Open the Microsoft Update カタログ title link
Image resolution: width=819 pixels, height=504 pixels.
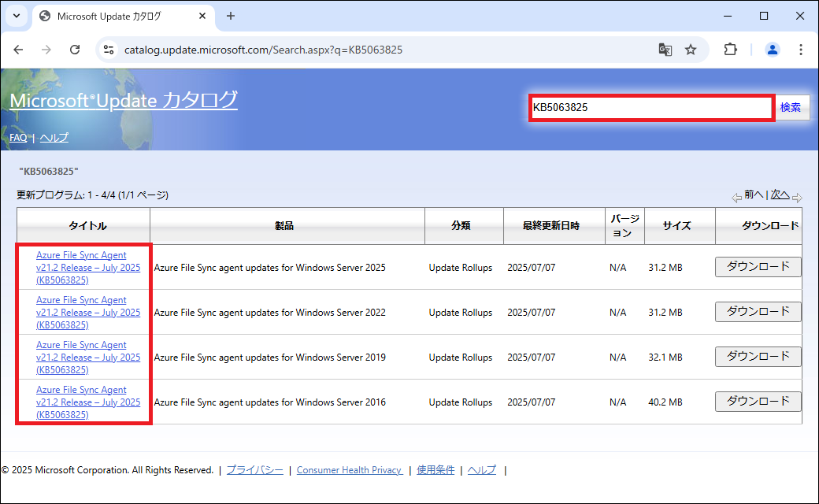[x=124, y=100]
